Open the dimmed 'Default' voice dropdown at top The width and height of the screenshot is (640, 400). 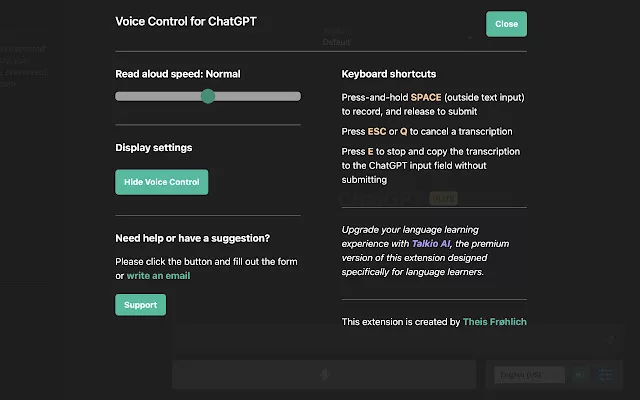click(396, 37)
